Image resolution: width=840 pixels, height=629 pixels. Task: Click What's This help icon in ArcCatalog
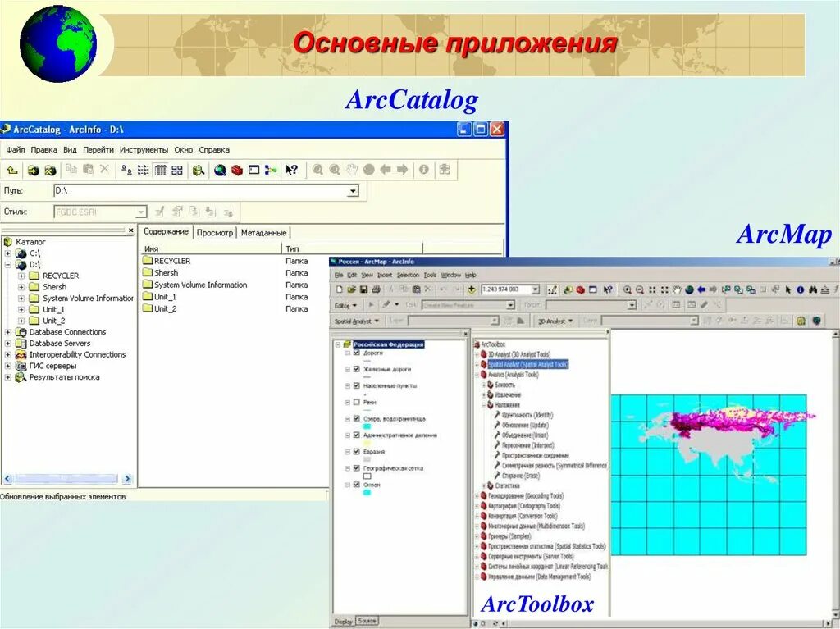point(291,170)
